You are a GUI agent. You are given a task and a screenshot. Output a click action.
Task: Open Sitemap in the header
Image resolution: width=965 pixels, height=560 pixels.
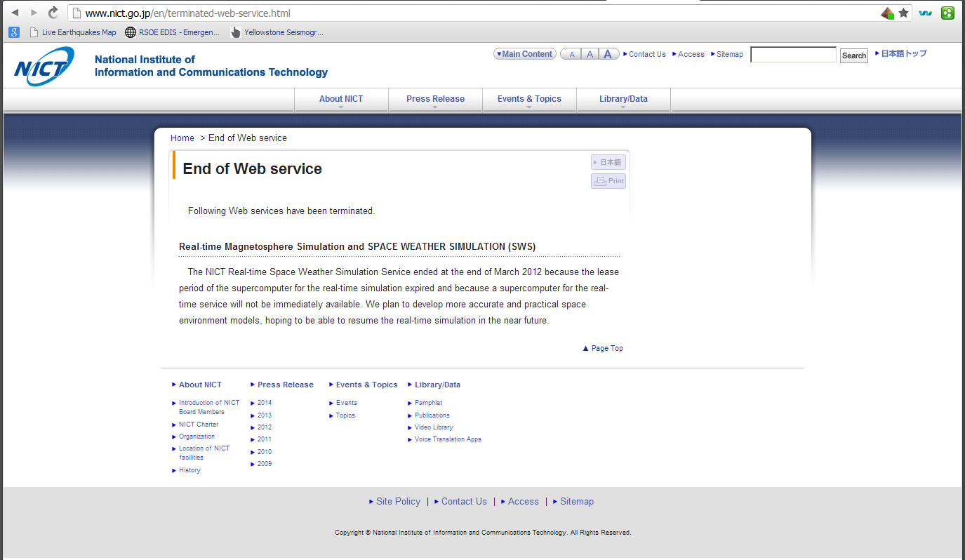(730, 54)
